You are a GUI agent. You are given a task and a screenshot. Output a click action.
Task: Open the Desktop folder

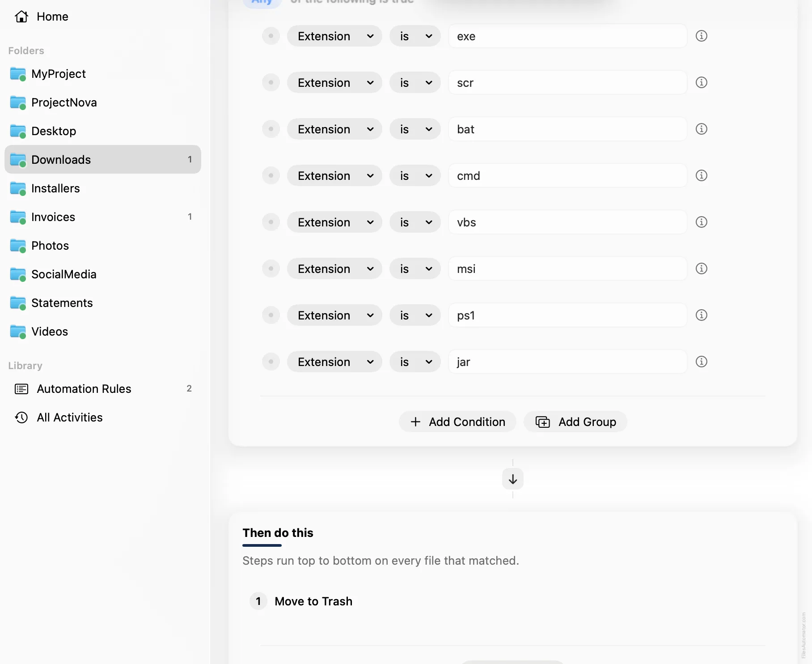(103, 131)
